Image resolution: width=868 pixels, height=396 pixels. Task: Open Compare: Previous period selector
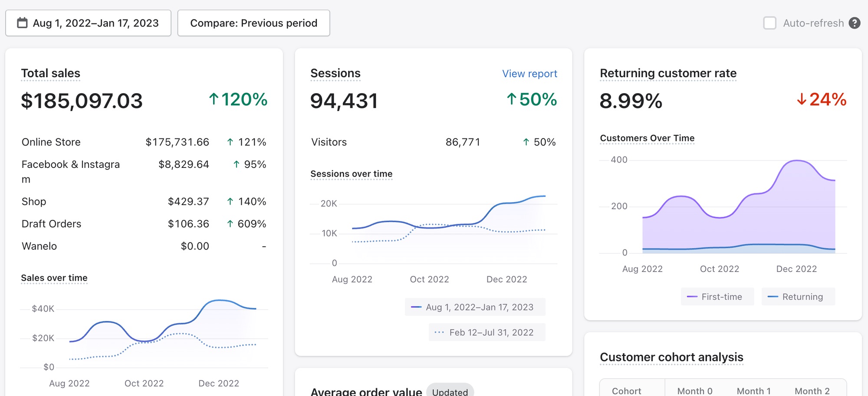click(x=253, y=23)
